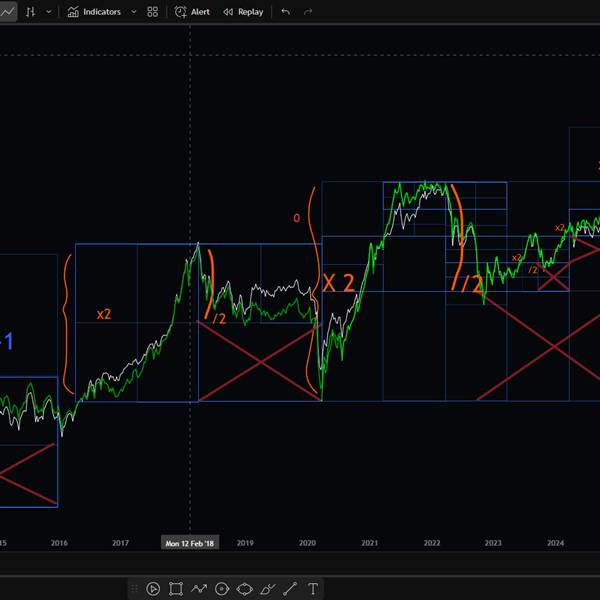Screen dimensions: 600x600
Task: Click the 2020 label on time axis
Action: pyautogui.click(x=307, y=543)
